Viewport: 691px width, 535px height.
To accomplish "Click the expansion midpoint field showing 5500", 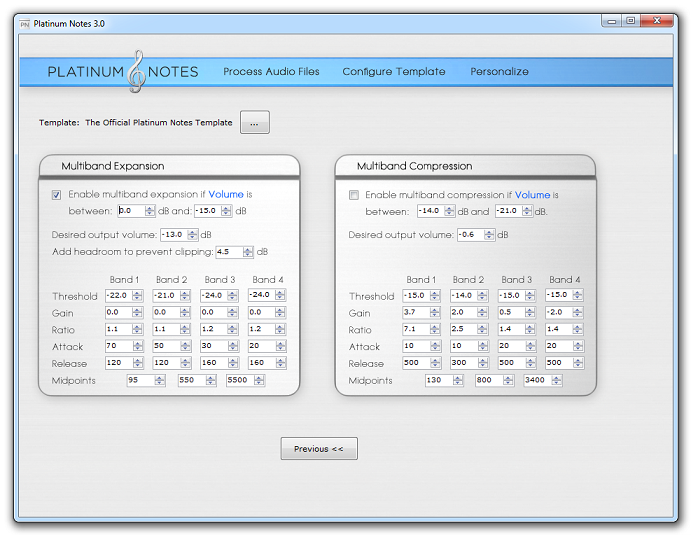I will coord(240,381).
